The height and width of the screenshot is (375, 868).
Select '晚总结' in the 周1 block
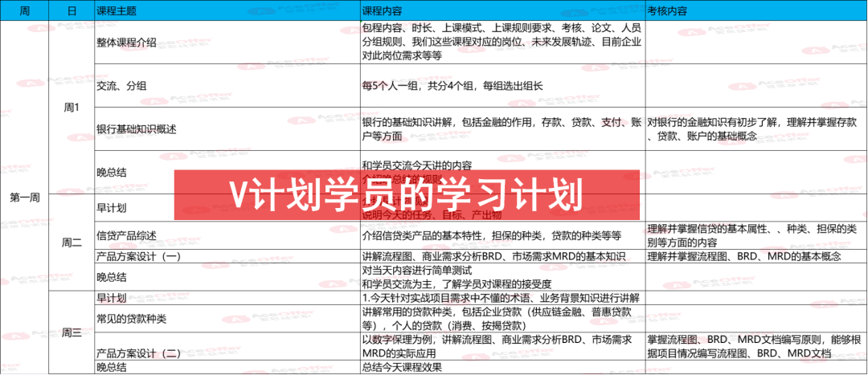(x=227, y=172)
